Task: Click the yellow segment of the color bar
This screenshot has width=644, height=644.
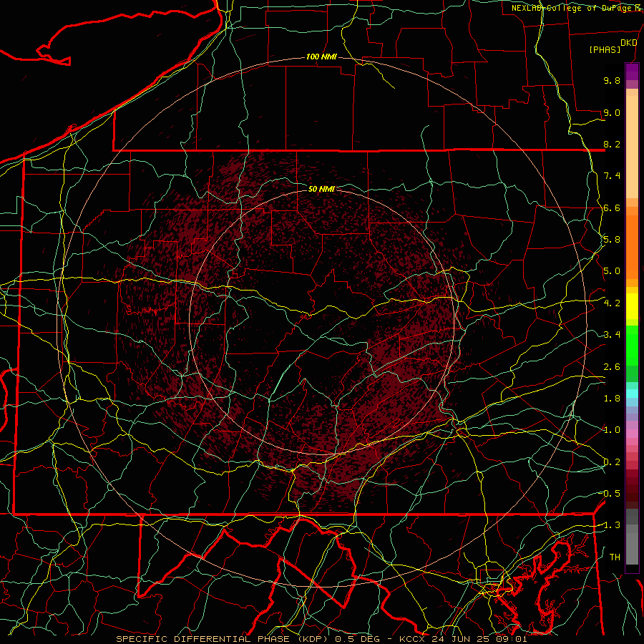Action: [x=632, y=306]
